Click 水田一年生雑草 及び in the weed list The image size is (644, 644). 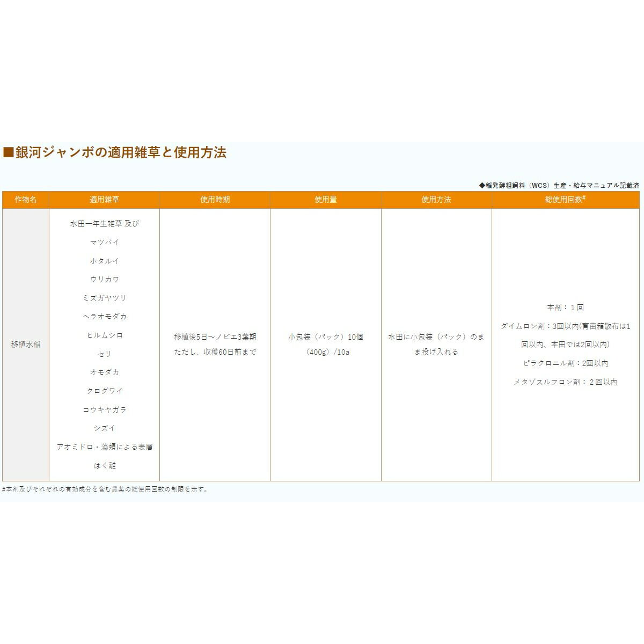[105, 224]
